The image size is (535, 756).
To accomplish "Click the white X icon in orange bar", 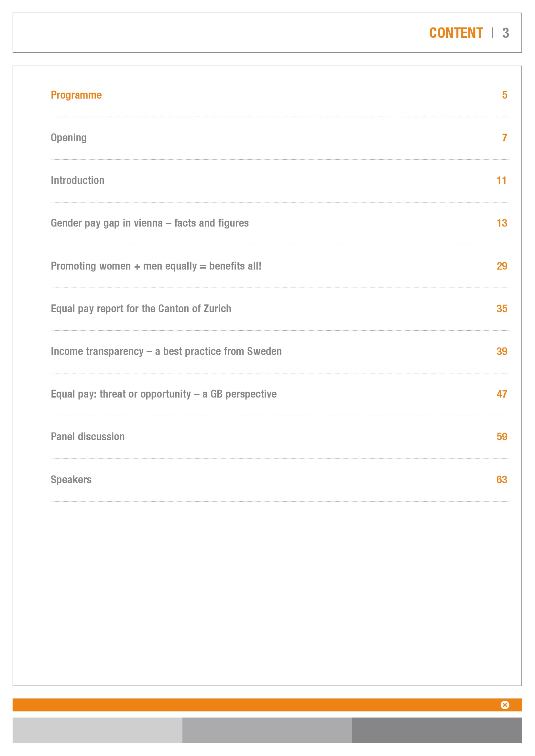I will click(504, 705).
